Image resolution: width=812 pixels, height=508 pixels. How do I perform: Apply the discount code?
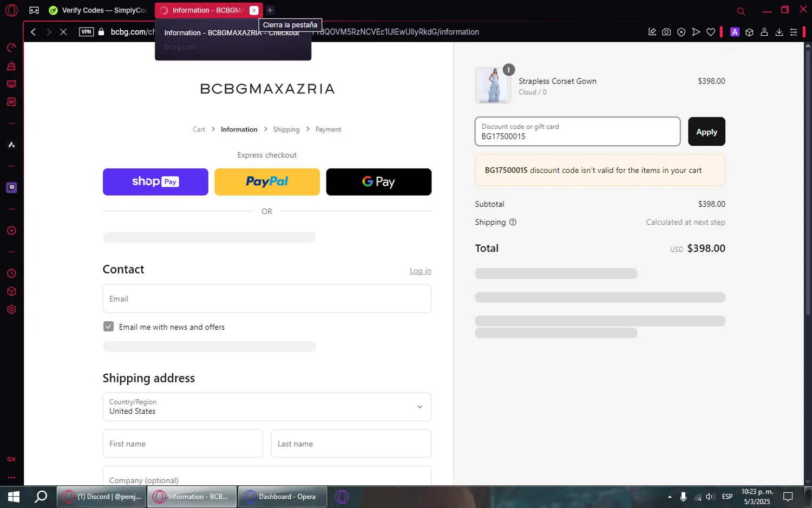point(706,132)
